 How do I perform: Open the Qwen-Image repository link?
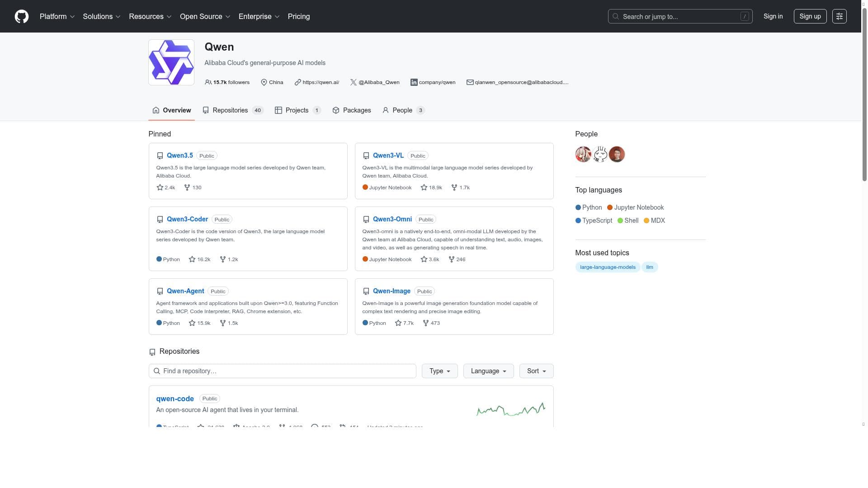click(392, 291)
